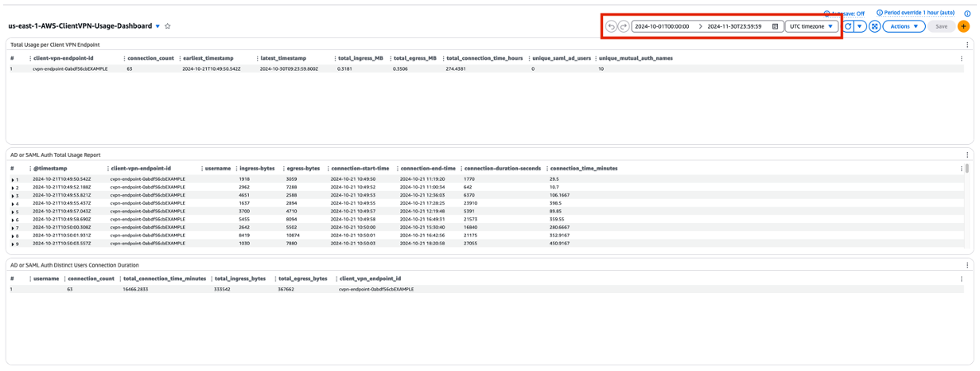
Task: Expand log row 1 in usage report
Action: 13,180
